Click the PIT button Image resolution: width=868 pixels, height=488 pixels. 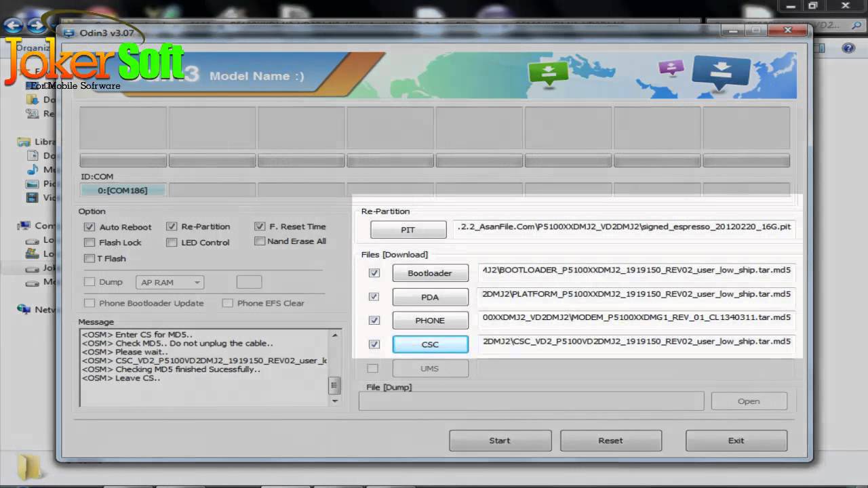408,230
